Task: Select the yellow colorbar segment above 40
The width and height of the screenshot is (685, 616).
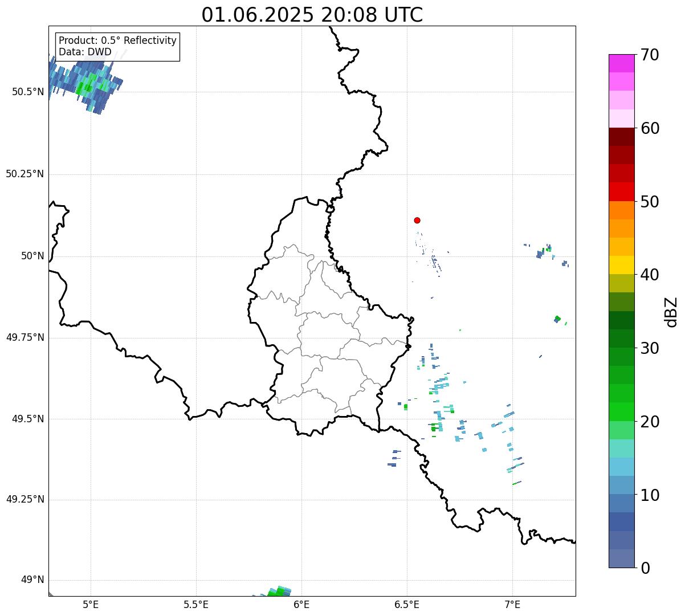Action: (621, 265)
